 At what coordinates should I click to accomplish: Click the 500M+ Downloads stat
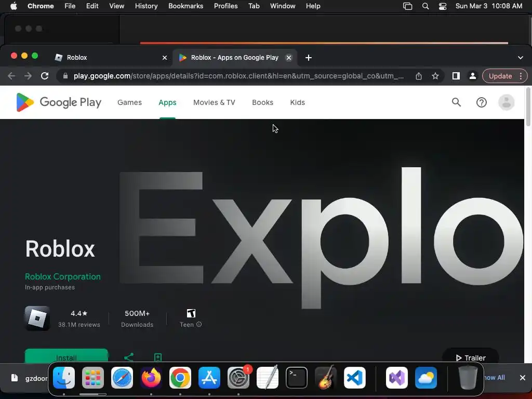[x=137, y=318]
